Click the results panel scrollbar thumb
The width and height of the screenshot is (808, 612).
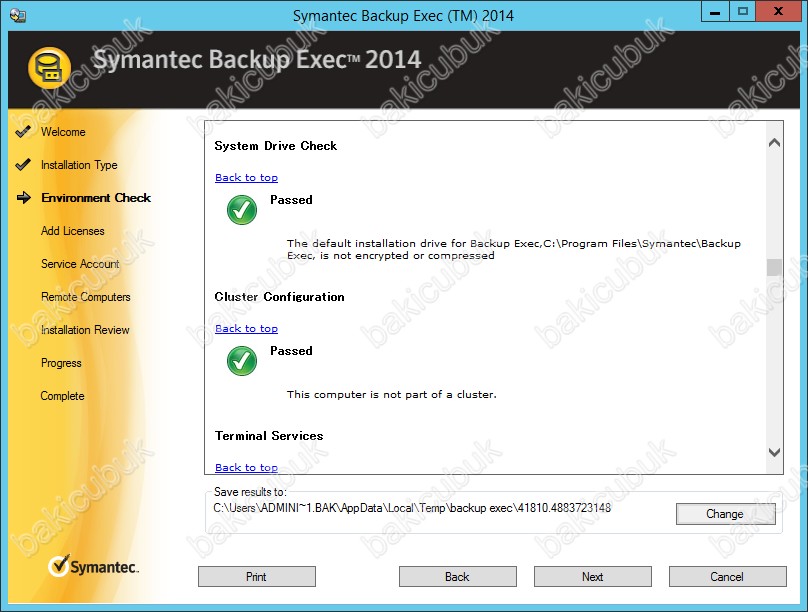click(x=774, y=267)
